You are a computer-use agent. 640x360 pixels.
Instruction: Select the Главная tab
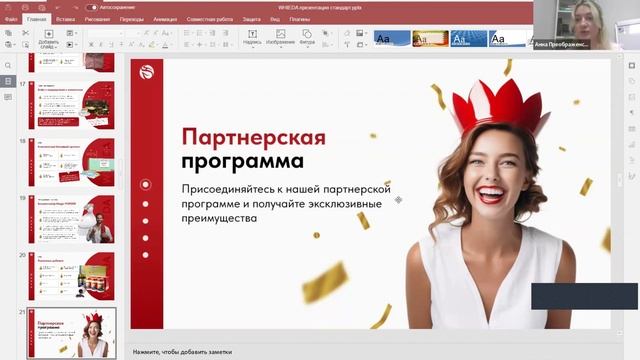pyautogui.click(x=36, y=19)
